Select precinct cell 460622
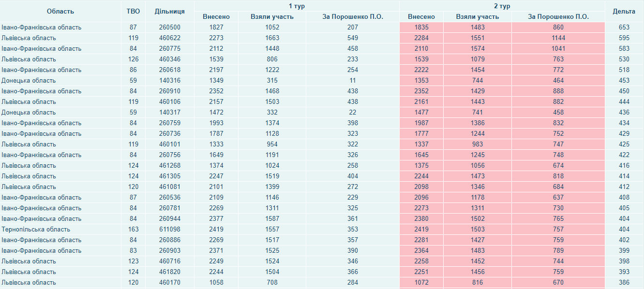This screenshot has width=644, height=289. (x=169, y=38)
